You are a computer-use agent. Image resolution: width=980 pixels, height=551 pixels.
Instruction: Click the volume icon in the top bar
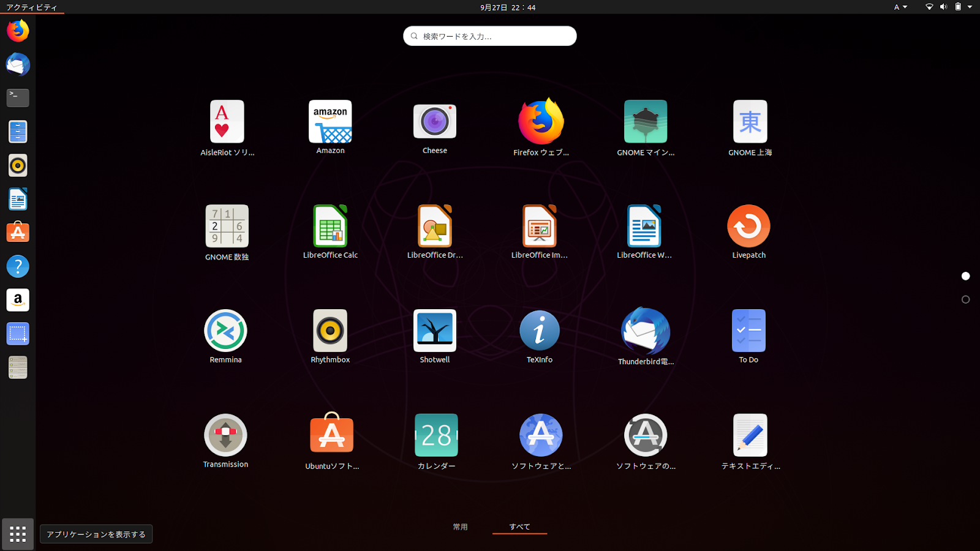coord(943,7)
